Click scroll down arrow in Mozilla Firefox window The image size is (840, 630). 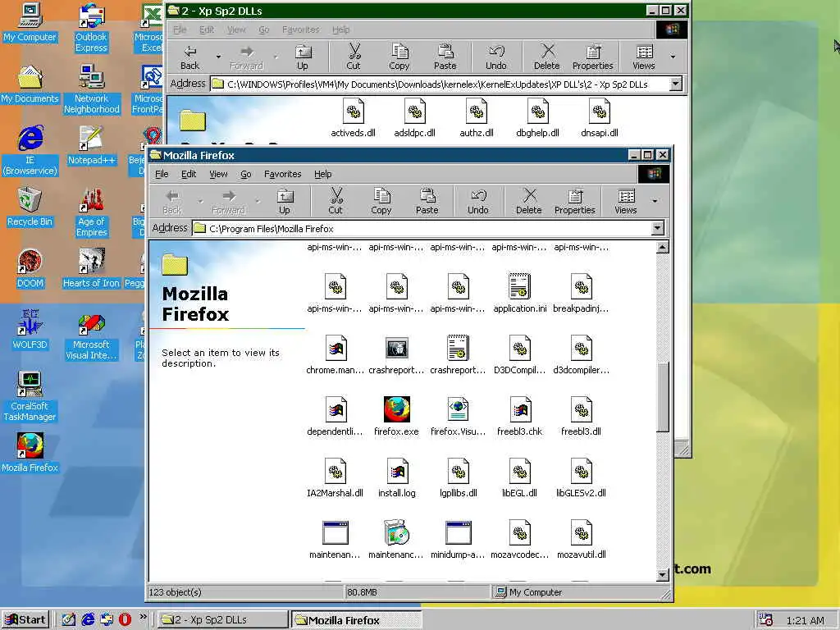[x=663, y=575]
